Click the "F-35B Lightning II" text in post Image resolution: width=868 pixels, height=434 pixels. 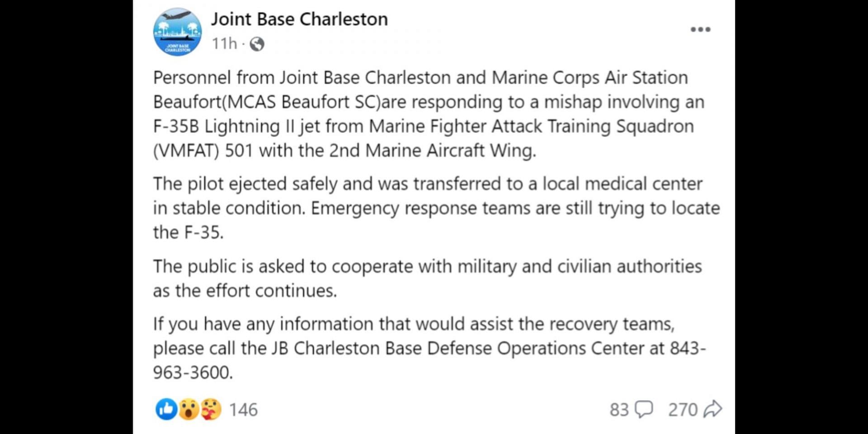click(224, 126)
